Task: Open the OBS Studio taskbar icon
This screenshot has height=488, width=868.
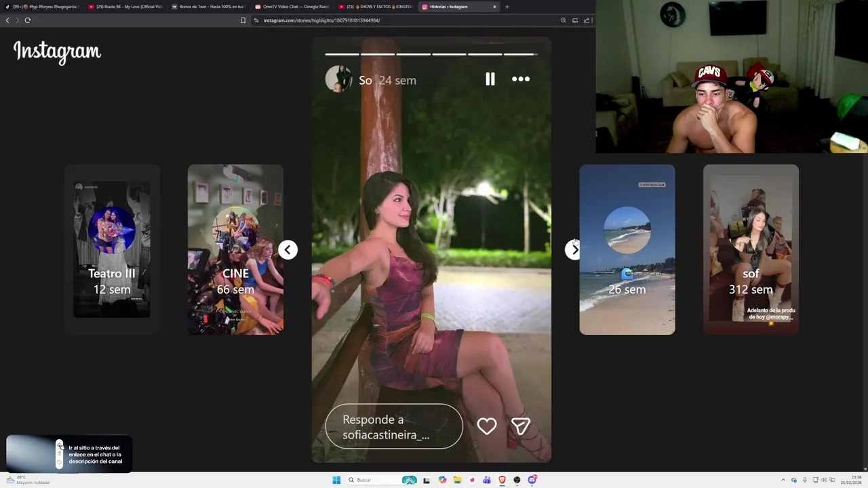Action: pos(517,480)
